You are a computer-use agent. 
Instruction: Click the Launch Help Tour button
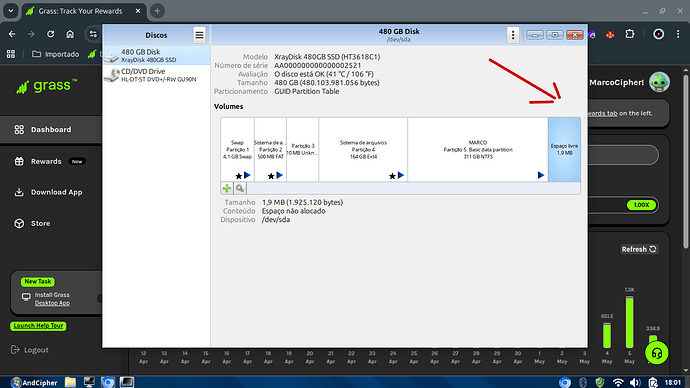point(38,326)
